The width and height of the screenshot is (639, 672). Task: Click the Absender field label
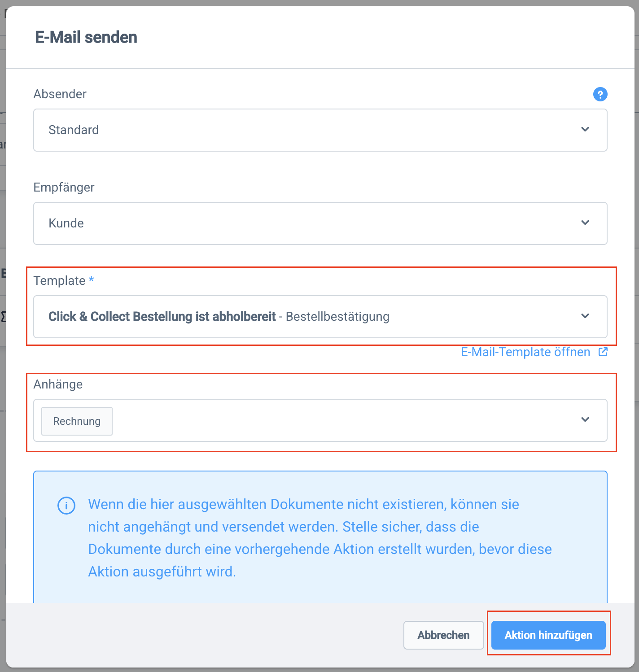pos(60,94)
